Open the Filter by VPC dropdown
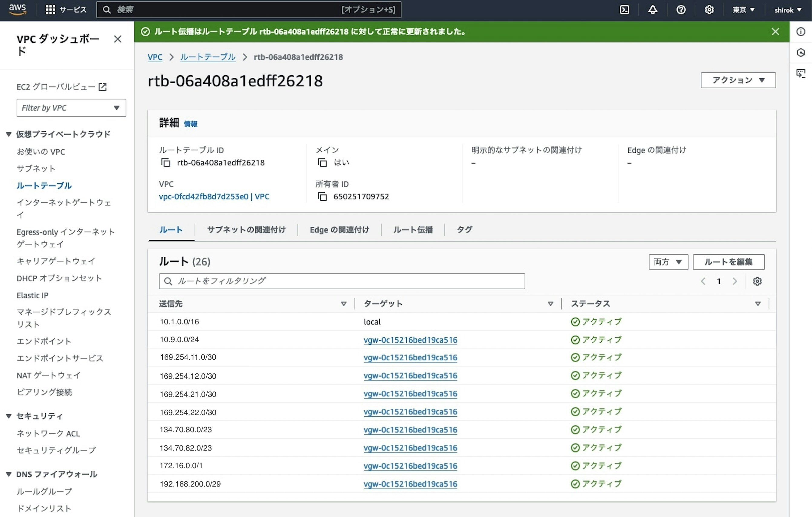812x517 pixels. click(x=71, y=108)
